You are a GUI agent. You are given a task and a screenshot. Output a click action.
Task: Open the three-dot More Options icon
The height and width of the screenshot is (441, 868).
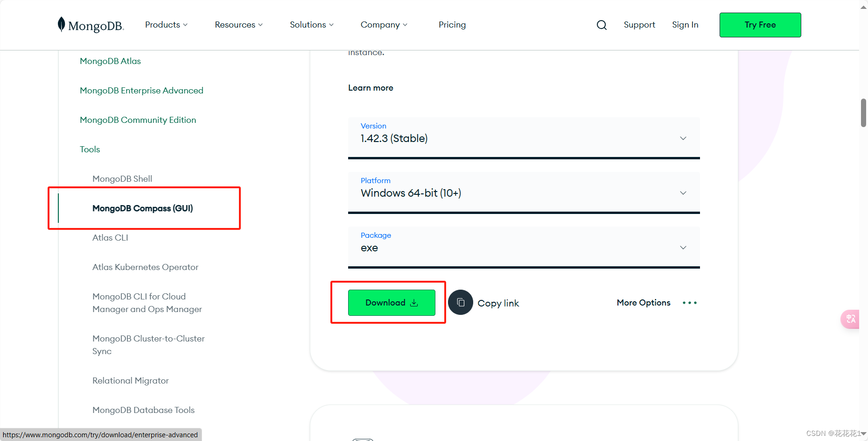690,303
